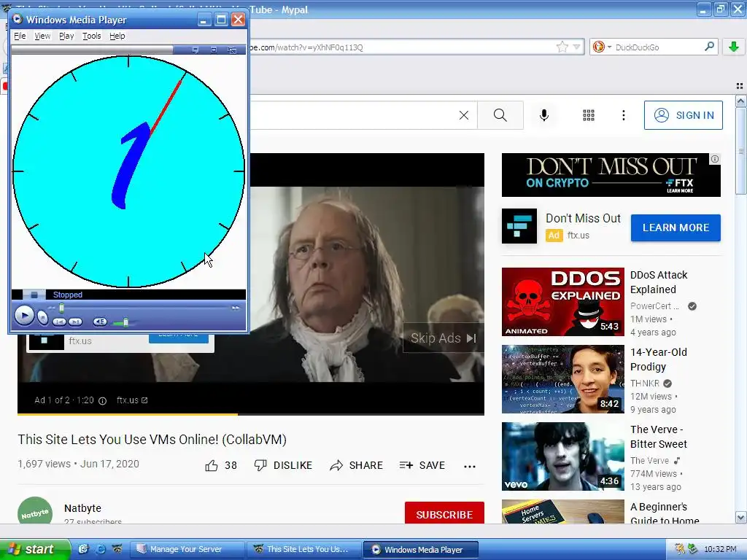Viewport: 747px width, 560px height.
Task: Open the YouTube apps grid icon
Action: 589,115
